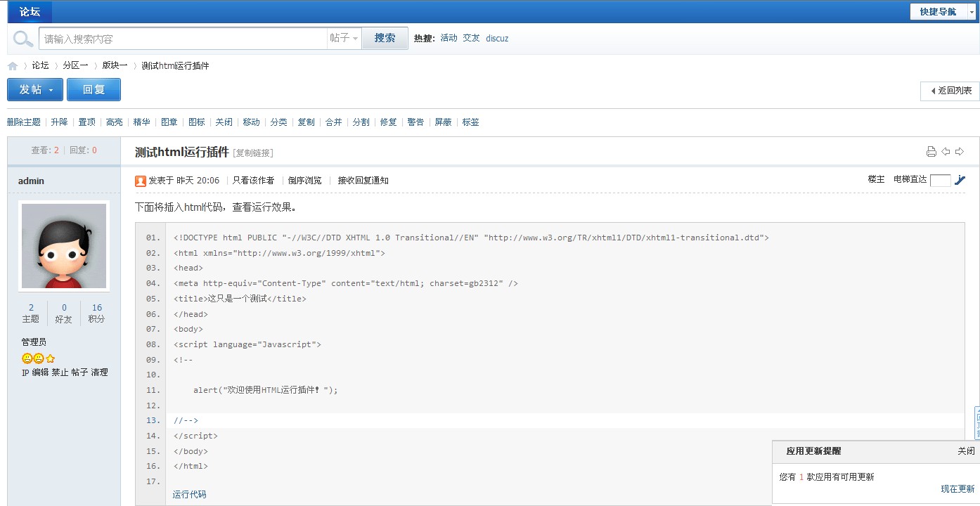The height and width of the screenshot is (506, 980).
Task: Click the 禁止 link under the author
Action: click(x=60, y=372)
